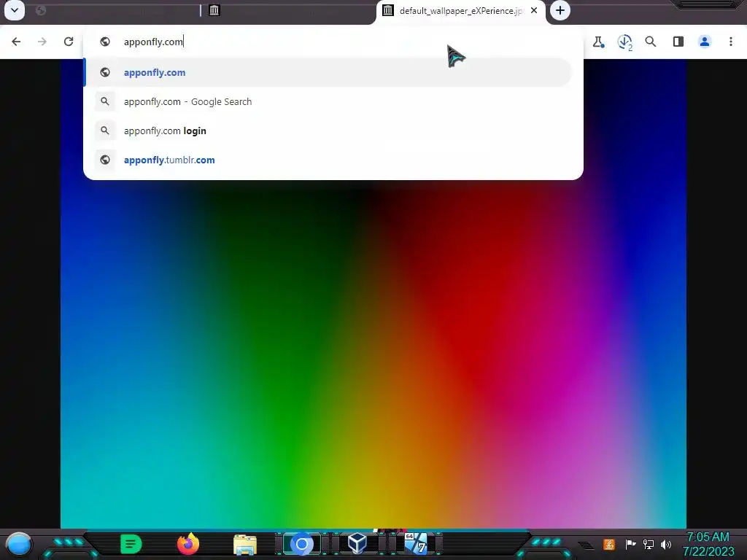
Task: Open the apponfly.tumblr.com suggestion
Action: (328, 160)
